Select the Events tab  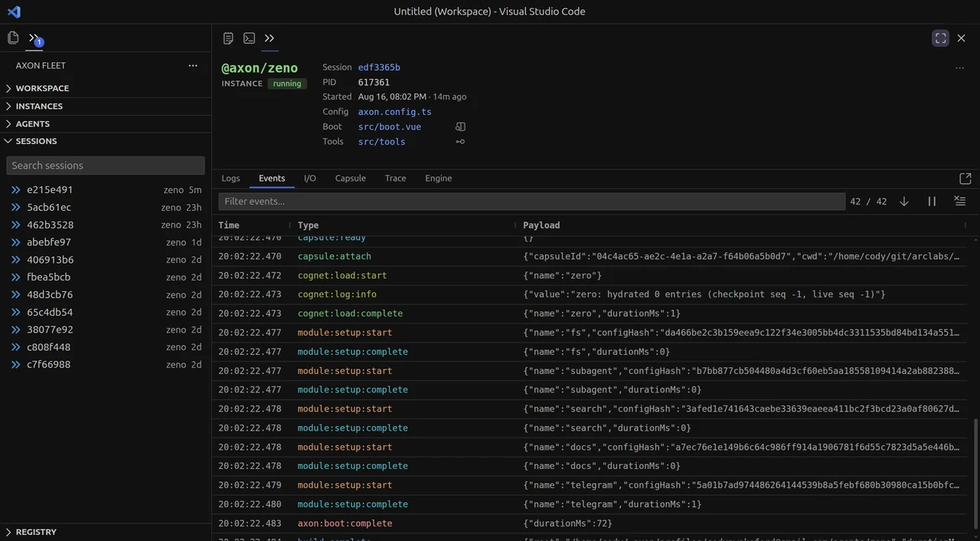272,179
